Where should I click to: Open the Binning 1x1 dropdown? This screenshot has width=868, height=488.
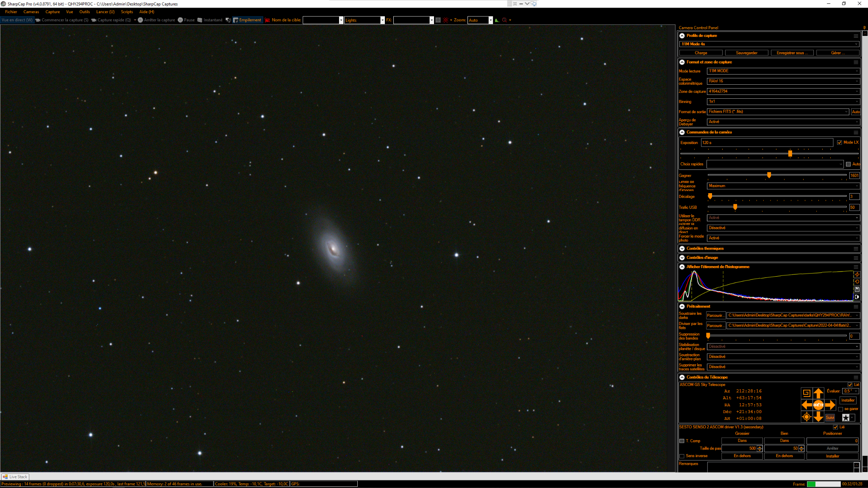click(783, 102)
